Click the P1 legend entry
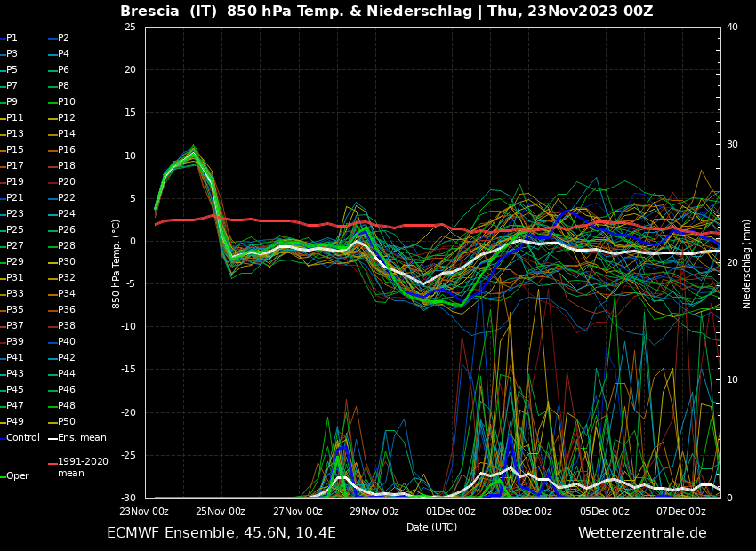The width and height of the screenshot is (756, 551). pyautogui.click(x=12, y=38)
